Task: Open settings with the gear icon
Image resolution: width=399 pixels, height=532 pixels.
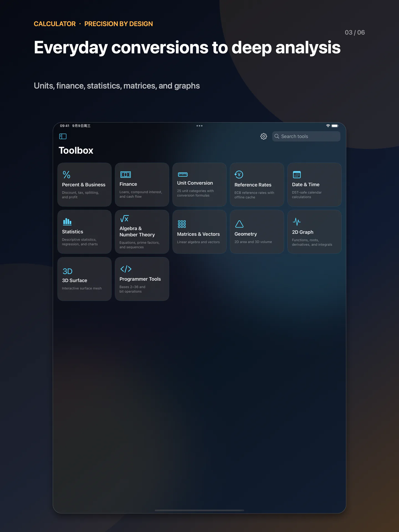Action: click(264, 136)
